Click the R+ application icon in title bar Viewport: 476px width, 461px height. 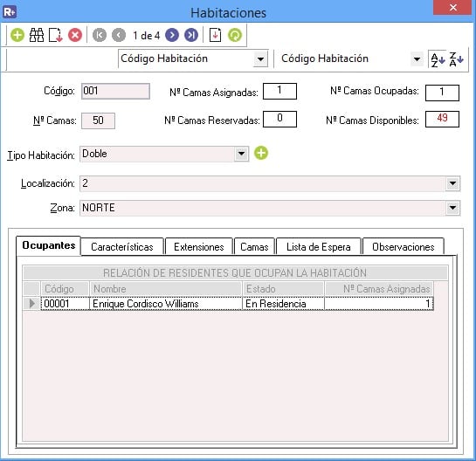(10, 12)
